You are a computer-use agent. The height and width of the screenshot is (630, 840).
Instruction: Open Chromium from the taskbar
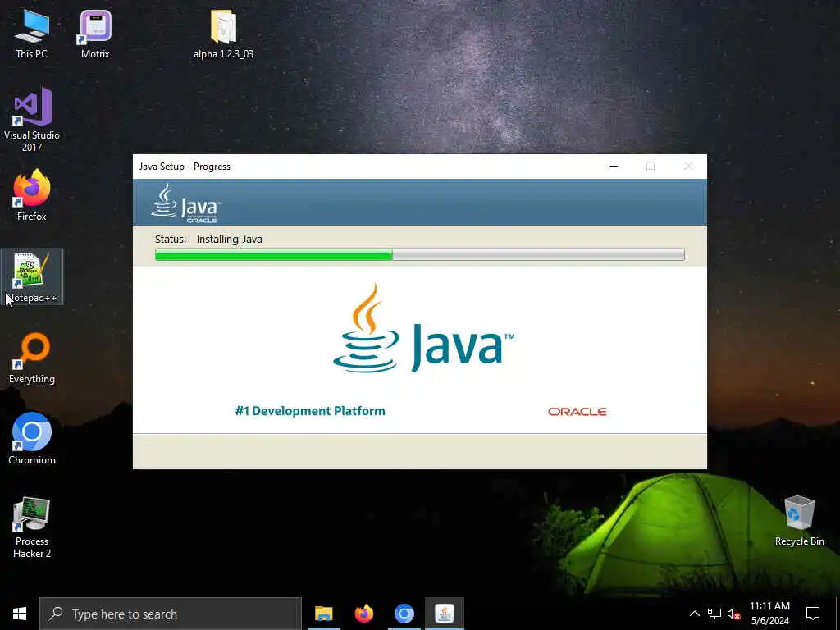point(404,614)
